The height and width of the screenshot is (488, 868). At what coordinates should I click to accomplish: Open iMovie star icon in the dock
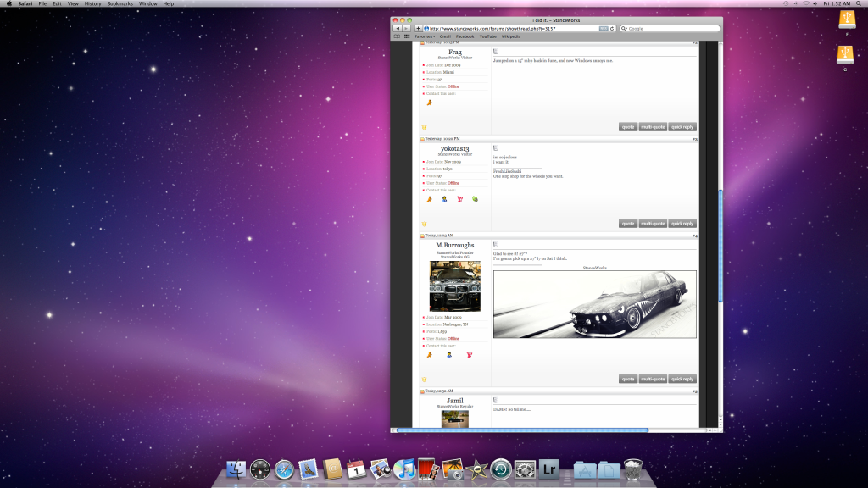coord(476,469)
